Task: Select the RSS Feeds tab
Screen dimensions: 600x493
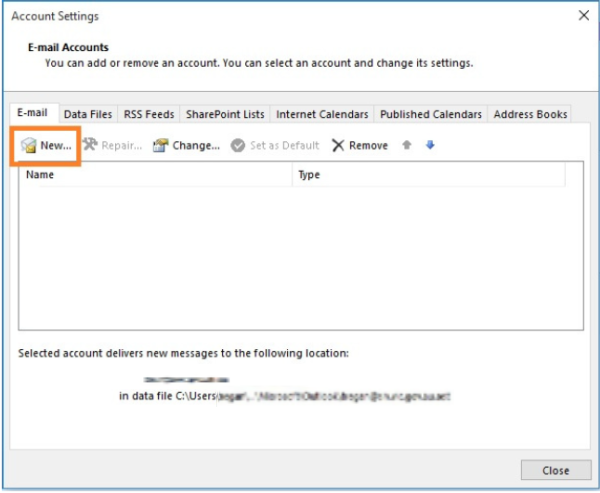Action: click(149, 115)
